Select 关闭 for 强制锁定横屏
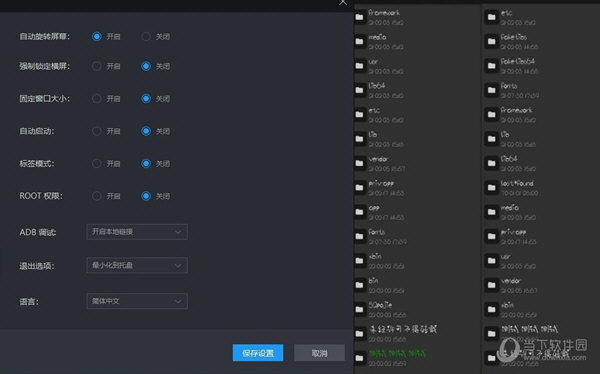Image resolution: width=600 pixels, height=374 pixels. click(146, 66)
